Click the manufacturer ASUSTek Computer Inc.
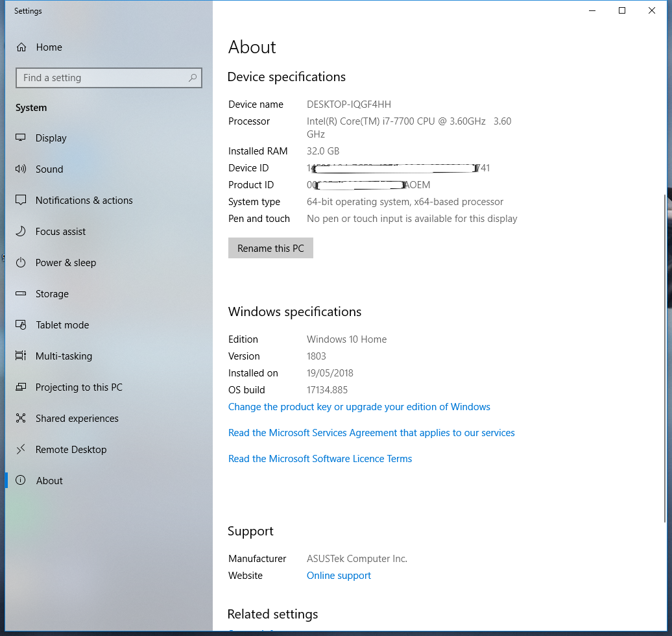The height and width of the screenshot is (636, 672). coord(357,559)
